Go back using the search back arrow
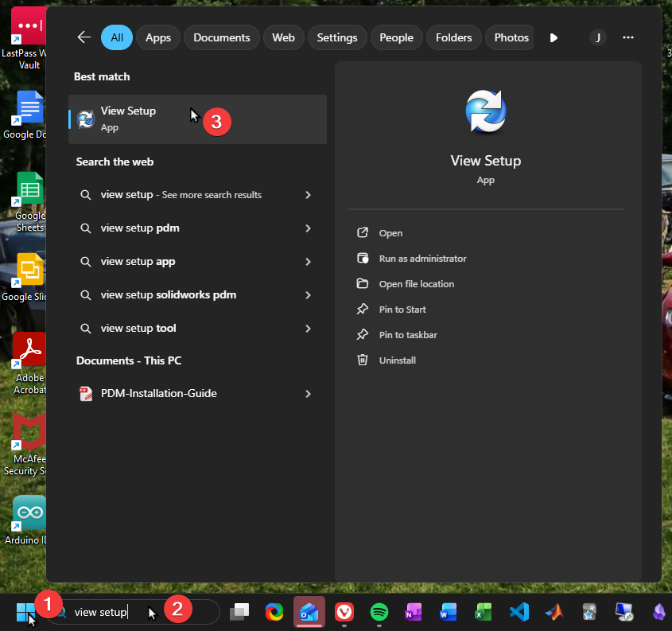The height and width of the screenshot is (631, 672). pos(84,37)
